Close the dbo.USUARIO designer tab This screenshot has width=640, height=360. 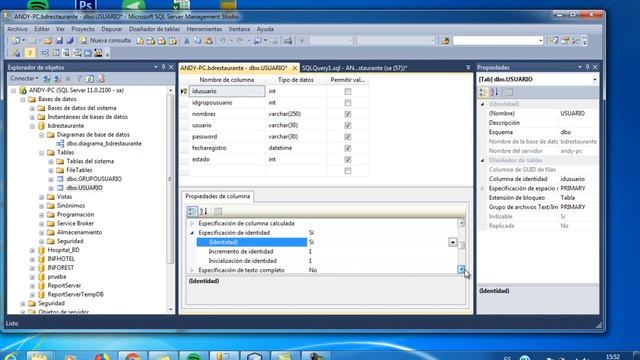point(294,68)
